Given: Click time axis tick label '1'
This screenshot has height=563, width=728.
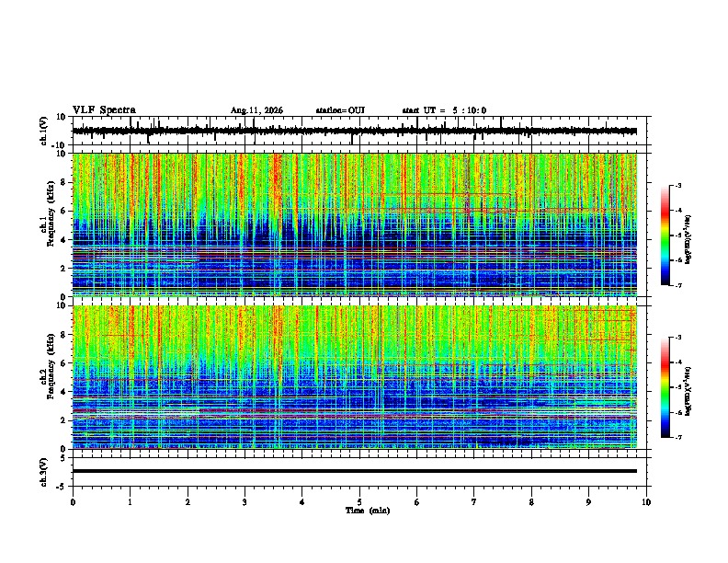Looking at the screenshot, I should (x=130, y=502).
